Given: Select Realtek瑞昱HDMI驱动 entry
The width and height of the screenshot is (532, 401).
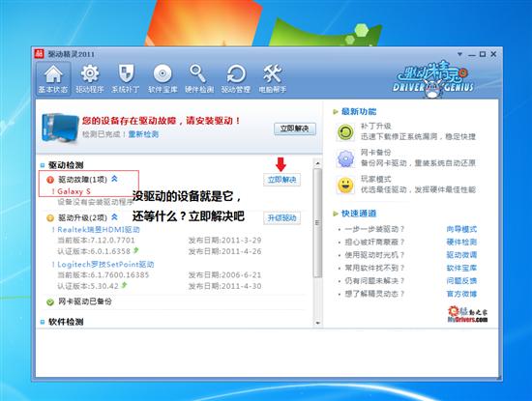Looking at the screenshot, I should [x=99, y=229].
